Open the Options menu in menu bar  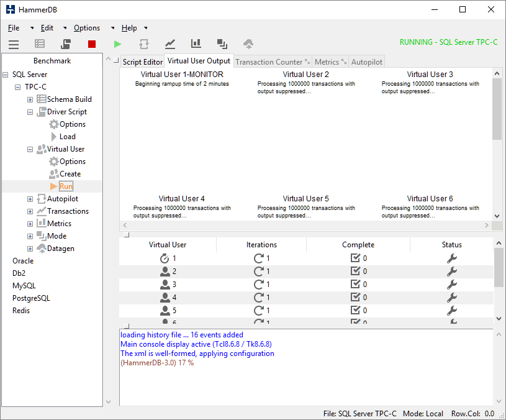pos(87,28)
